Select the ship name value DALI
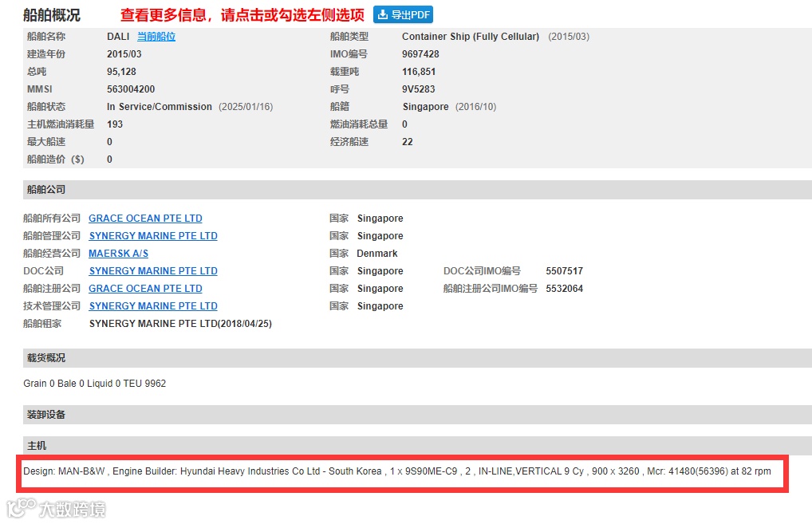Screen dimensions: 812x524 pyautogui.click(x=118, y=36)
